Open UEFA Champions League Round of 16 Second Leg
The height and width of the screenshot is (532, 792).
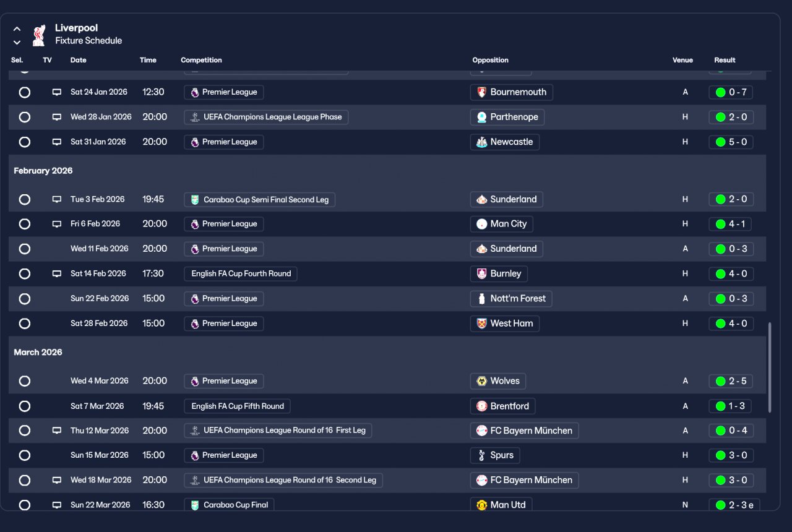pos(283,480)
